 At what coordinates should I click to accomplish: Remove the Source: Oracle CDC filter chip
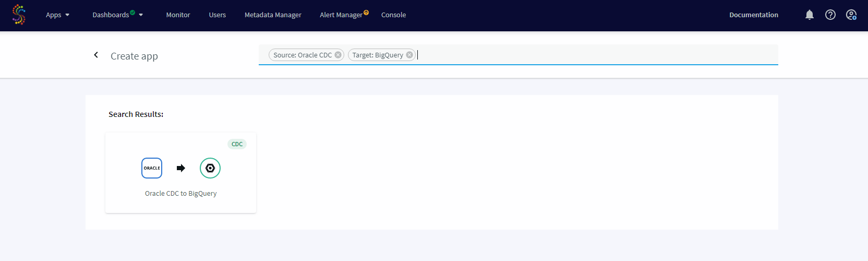point(338,55)
